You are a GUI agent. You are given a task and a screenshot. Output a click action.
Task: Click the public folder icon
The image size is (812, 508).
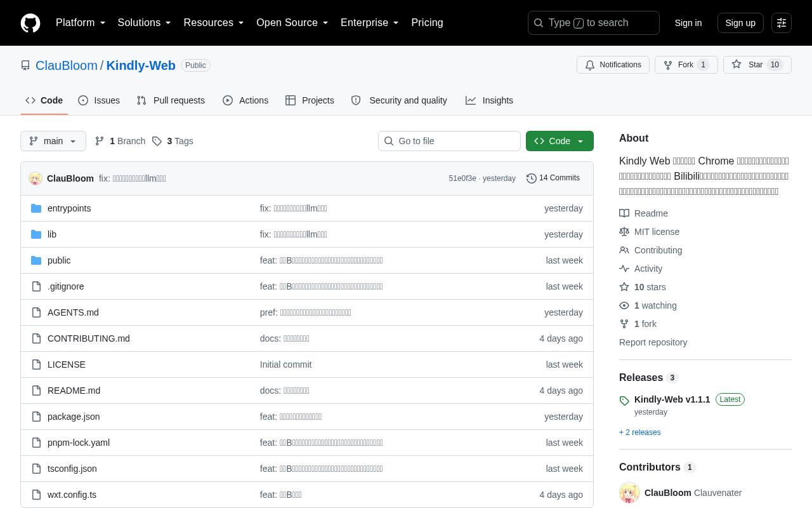click(x=36, y=260)
